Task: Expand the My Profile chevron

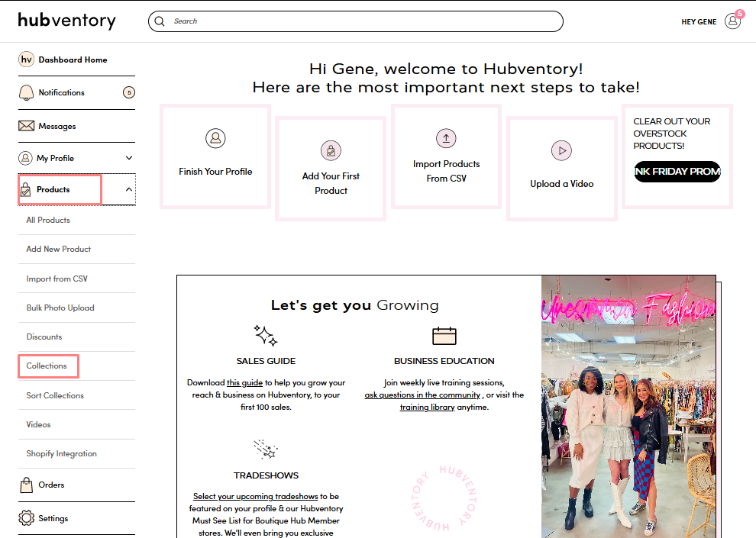Action: [129, 158]
